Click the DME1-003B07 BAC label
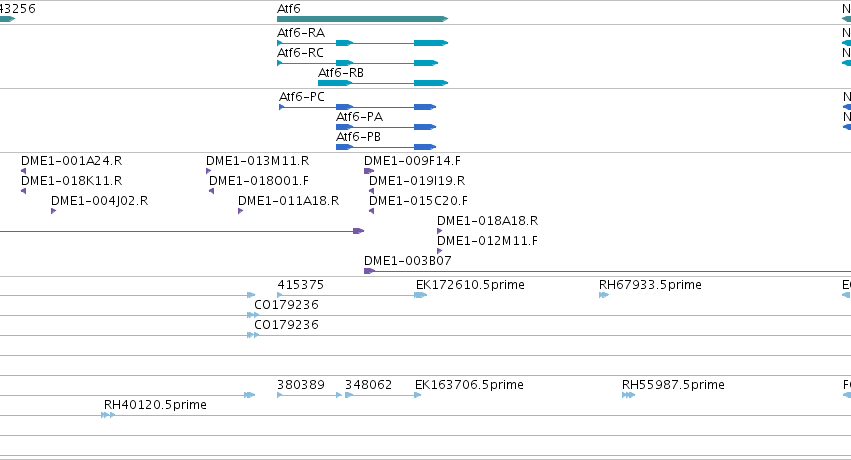Screen dimensions: 851x460 408,261
